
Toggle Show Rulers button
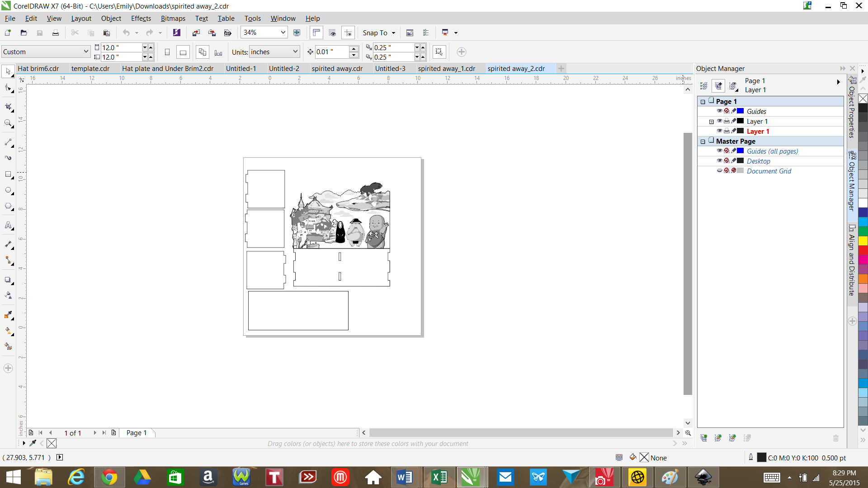pyautogui.click(x=316, y=33)
